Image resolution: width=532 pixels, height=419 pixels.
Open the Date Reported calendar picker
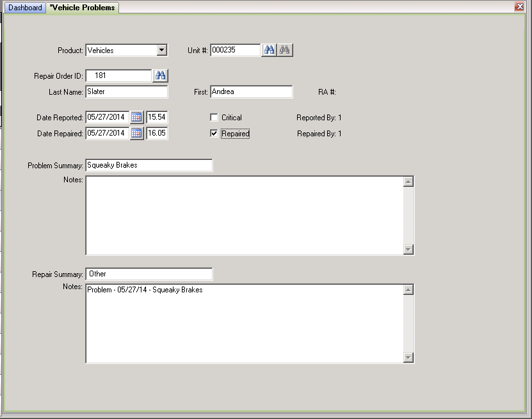coord(136,117)
